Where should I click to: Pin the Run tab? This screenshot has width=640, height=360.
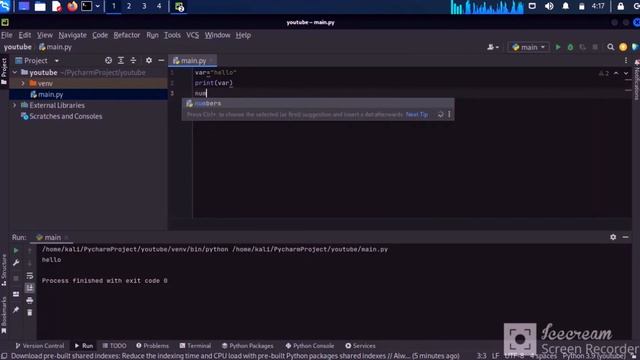[x=16, y=310]
